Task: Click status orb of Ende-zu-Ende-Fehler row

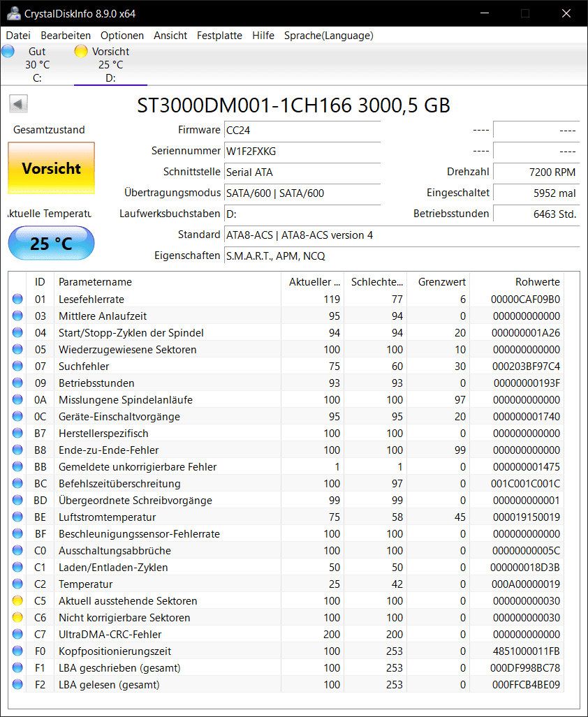Action: tap(17, 450)
